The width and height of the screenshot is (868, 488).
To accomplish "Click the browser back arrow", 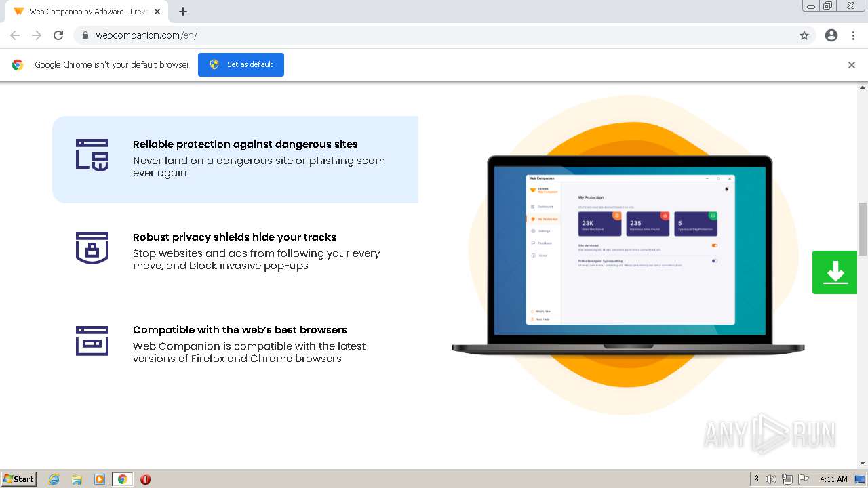I will click(15, 35).
